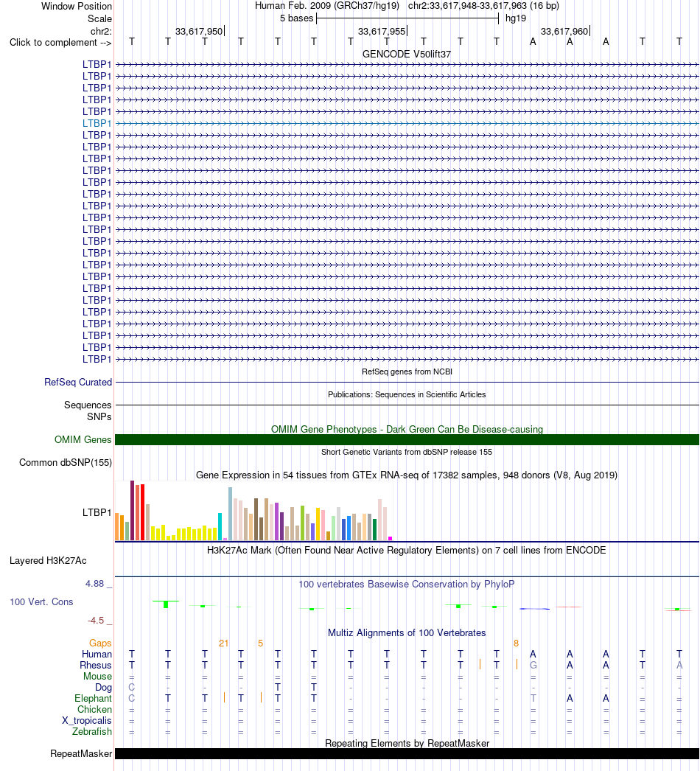Select the Rhesus alignment row label
Screen dimensions: 700x771
pyautogui.click(x=96, y=666)
